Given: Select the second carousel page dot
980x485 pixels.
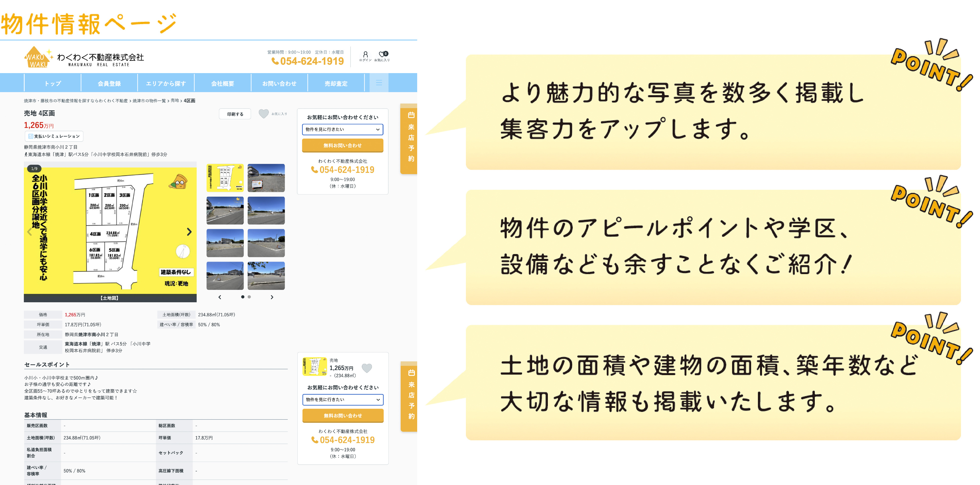Looking at the screenshot, I should [x=249, y=297].
